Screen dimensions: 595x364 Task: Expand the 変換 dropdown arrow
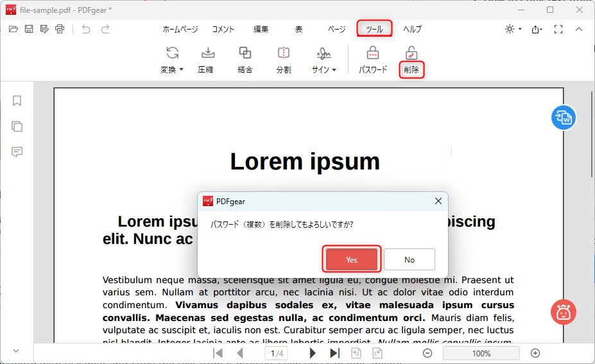[182, 69]
